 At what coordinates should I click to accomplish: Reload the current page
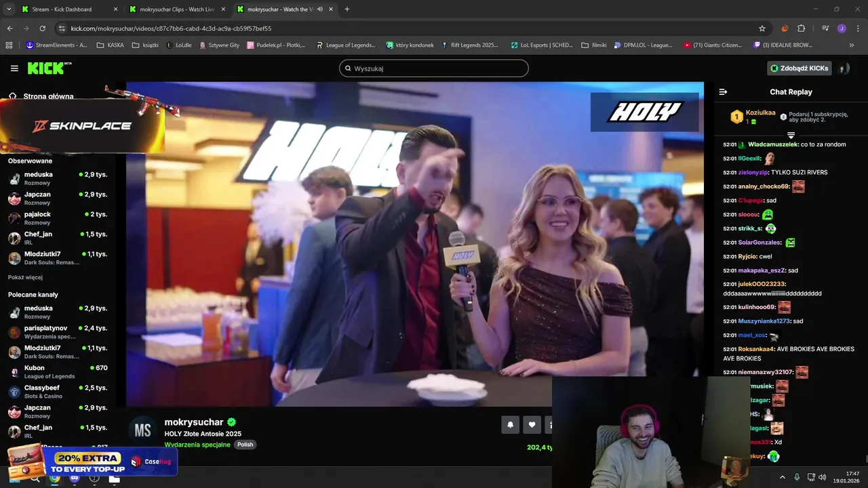pyautogui.click(x=42, y=28)
